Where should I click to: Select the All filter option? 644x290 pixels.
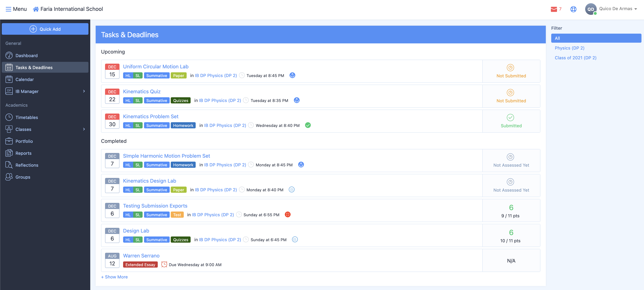(596, 38)
